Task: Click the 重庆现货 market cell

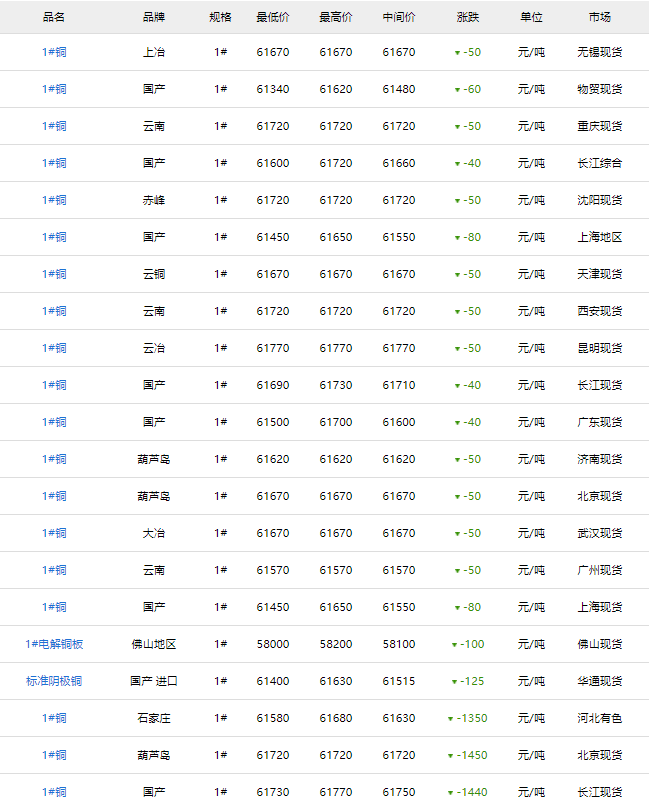Action: pyautogui.click(x=600, y=126)
